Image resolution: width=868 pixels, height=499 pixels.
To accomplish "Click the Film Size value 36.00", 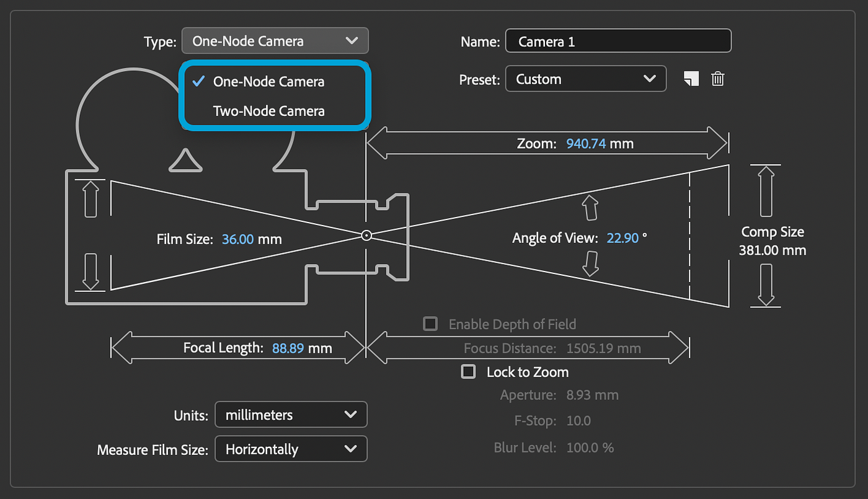I will [238, 239].
